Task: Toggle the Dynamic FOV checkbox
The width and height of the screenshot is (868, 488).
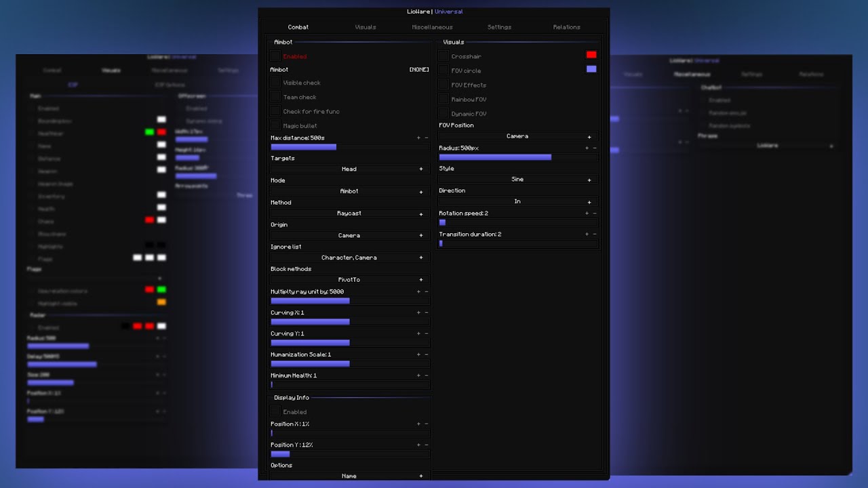Action: point(443,113)
